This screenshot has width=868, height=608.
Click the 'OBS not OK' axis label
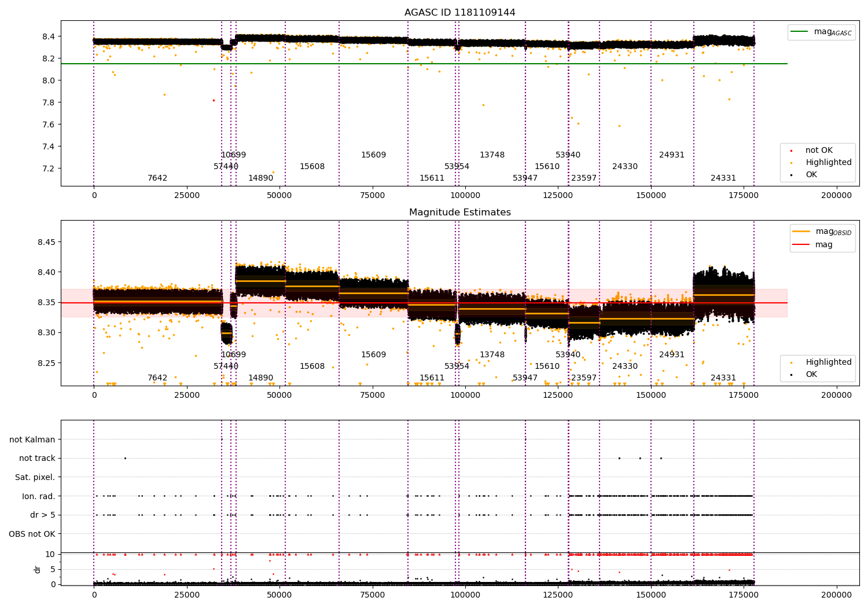tap(32, 534)
